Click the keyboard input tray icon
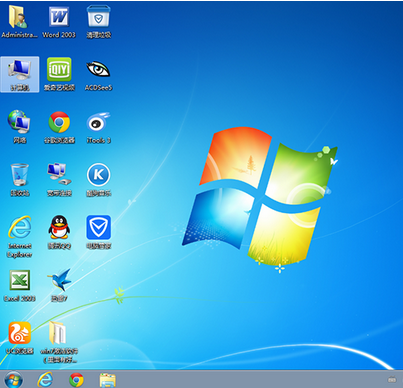Screen dimensions: 403x388 (x=392, y=379)
